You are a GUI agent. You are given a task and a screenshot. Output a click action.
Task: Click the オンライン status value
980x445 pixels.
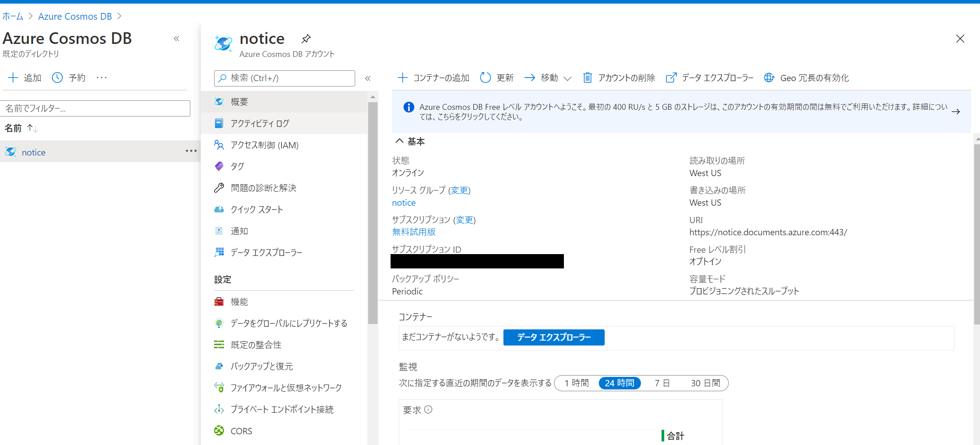click(x=408, y=173)
